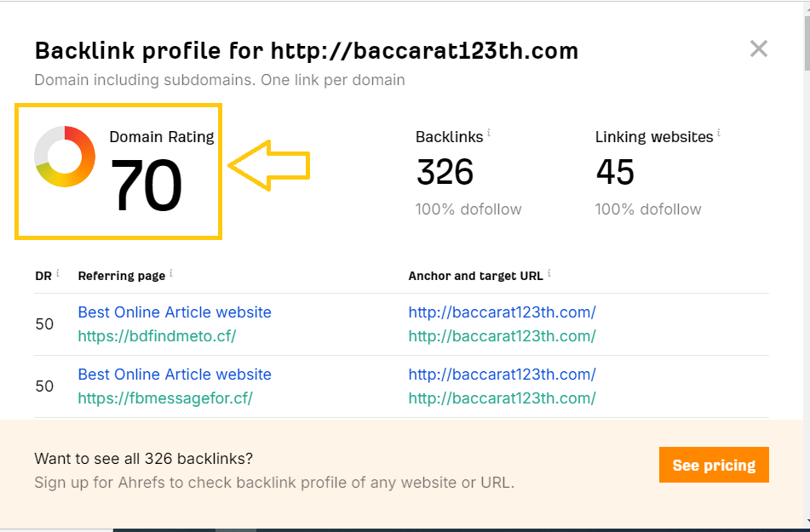Open Best Online Article website title above fbmessagefor.cf

pos(175,375)
